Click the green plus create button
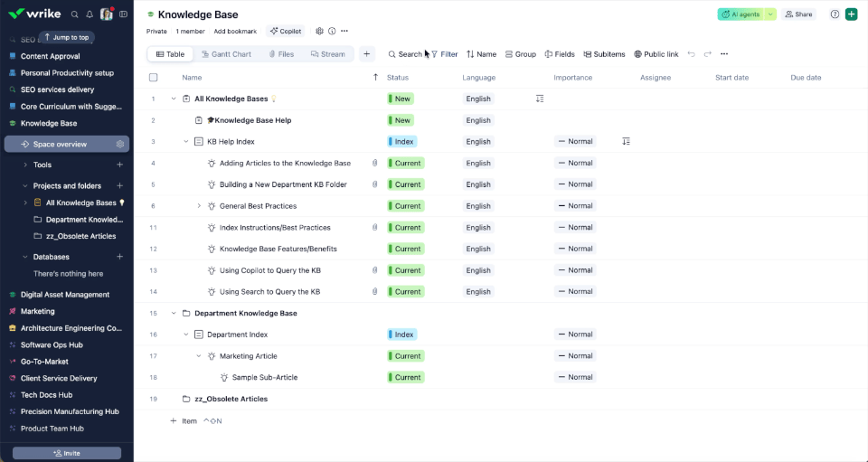 (x=852, y=14)
